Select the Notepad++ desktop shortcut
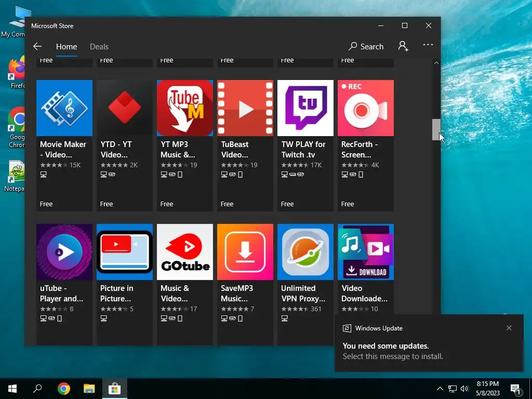Screen dimensions: 532x399 click(x=15, y=176)
